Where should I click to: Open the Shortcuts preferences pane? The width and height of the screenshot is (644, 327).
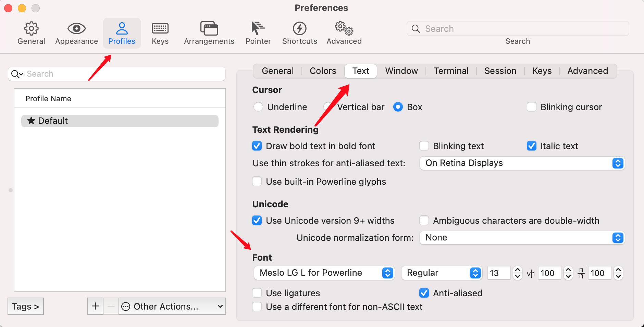(x=299, y=33)
